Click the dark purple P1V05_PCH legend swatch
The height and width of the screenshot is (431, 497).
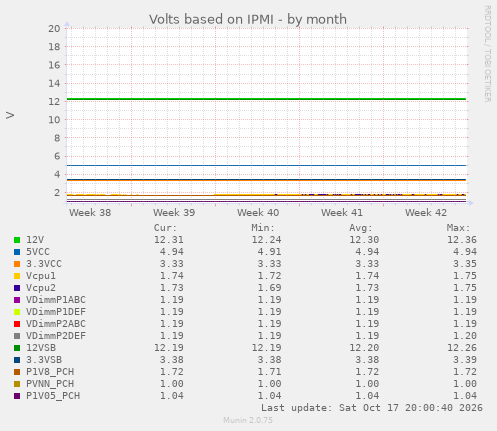(x=17, y=396)
